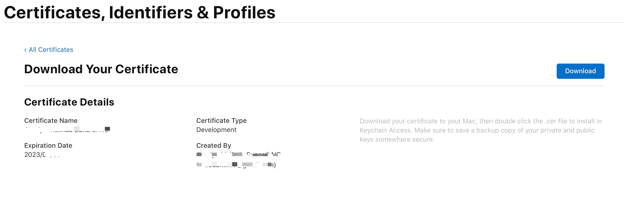Viewport: 644px width, 208px height.
Task: Click the redacted certificate name value
Action: (67, 129)
